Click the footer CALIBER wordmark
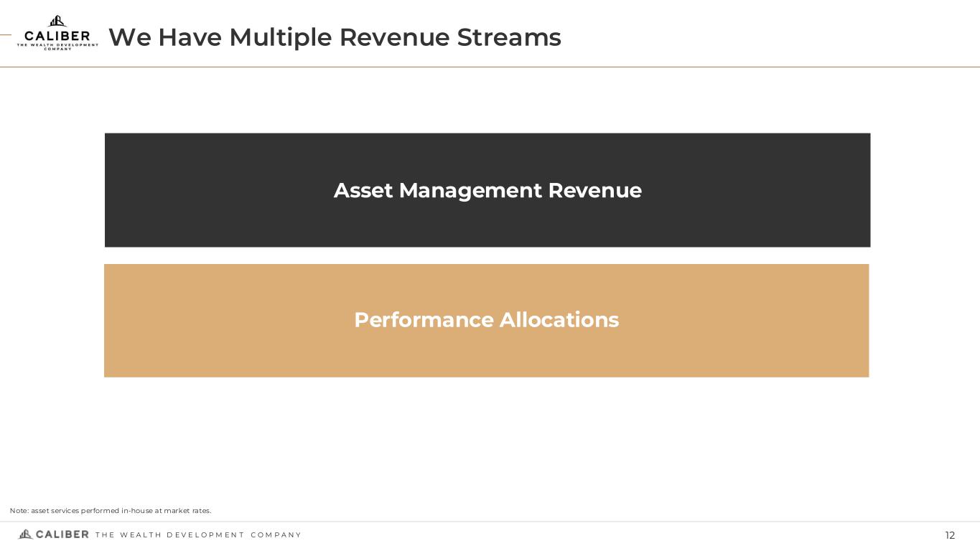The image size is (980, 551). pyautogui.click(x=62, y=534)
